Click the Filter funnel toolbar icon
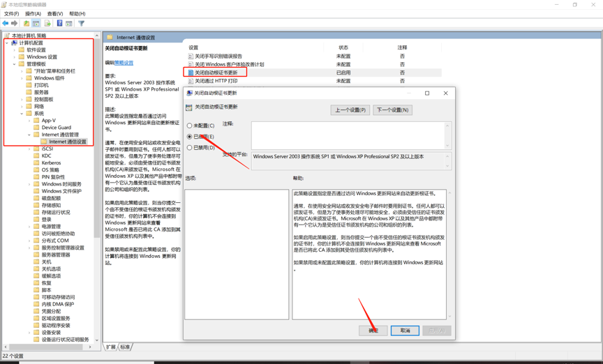The image size is (603, 364). pos(81,24)
